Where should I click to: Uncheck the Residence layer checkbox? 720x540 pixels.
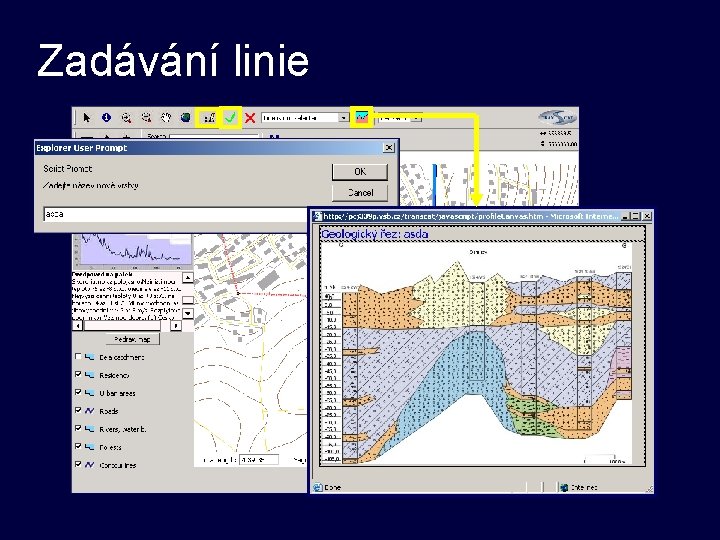click(x=78, y=374)
